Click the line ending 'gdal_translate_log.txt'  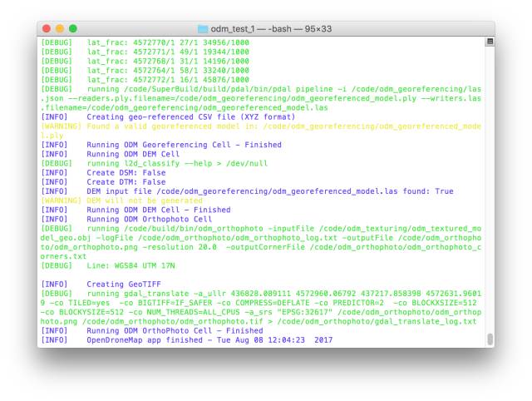[x=259, y=321]
